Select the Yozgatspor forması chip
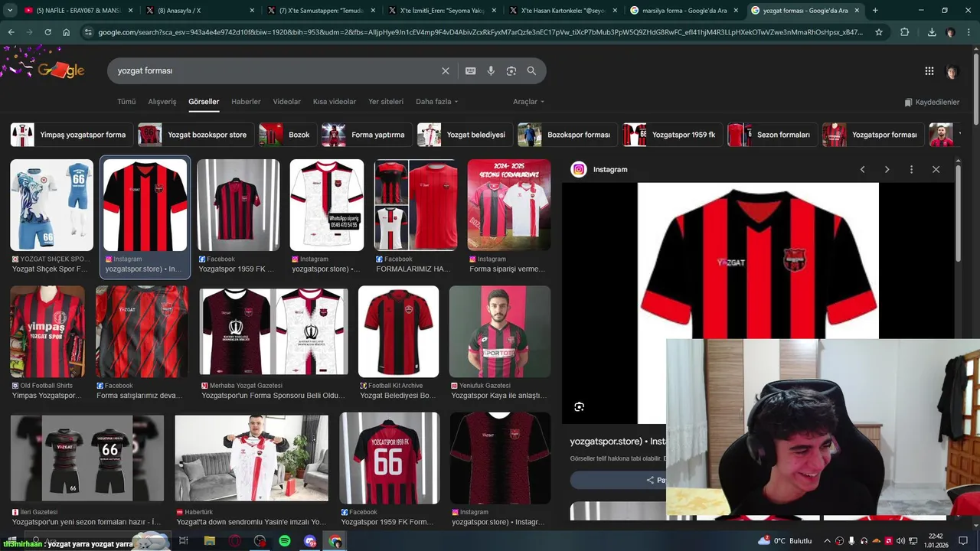Screen dimensions: 980x551 click(873, 135)
